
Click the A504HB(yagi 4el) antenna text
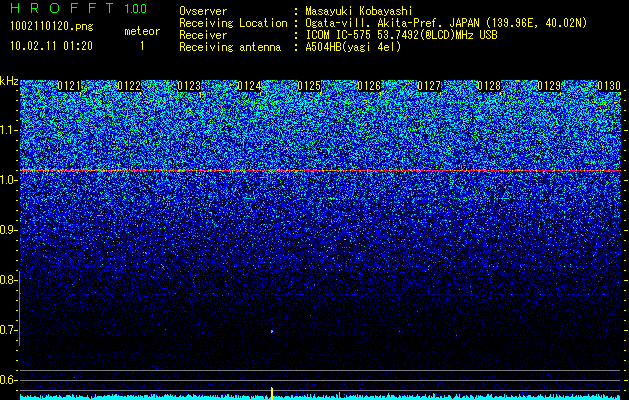[353, 47]
